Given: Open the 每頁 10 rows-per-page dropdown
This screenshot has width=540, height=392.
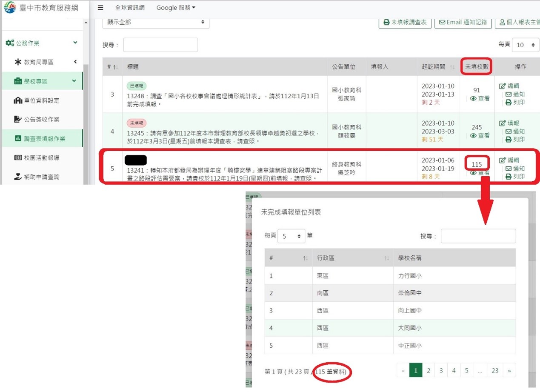Looking at the screenshot, I should [x=526, y=45].
